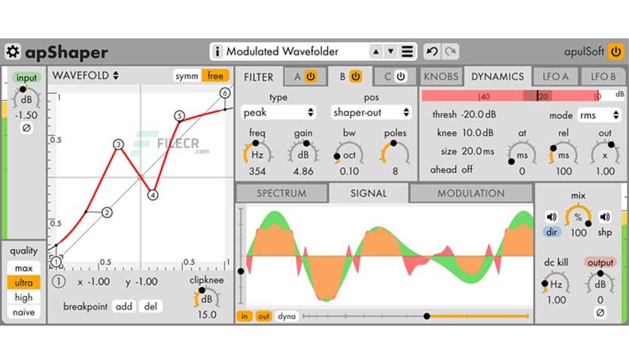Select ultra quality

coord(23,283)
